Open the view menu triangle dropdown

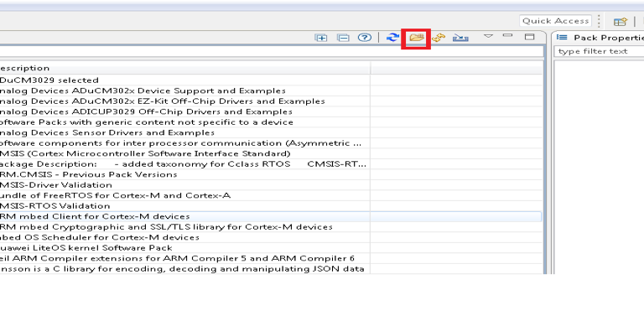tap(488, 36)
